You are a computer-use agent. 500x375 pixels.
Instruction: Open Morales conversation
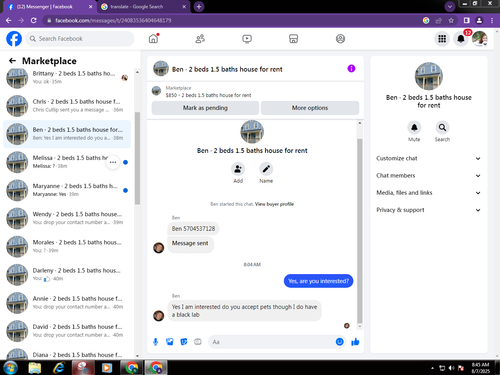point(67,246)
